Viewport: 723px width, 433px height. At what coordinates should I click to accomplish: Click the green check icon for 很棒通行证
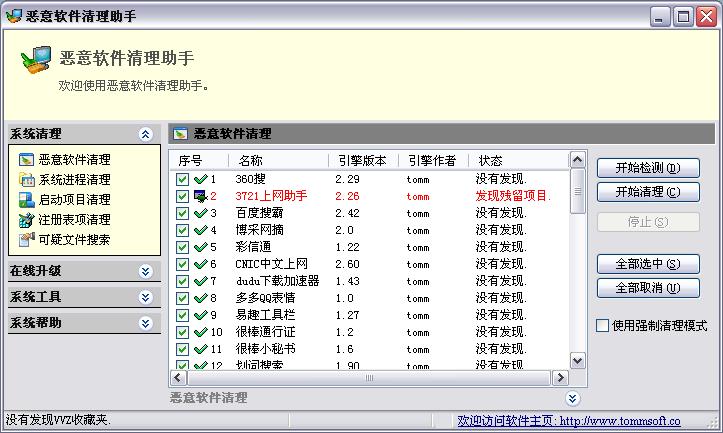pos(201,332)
